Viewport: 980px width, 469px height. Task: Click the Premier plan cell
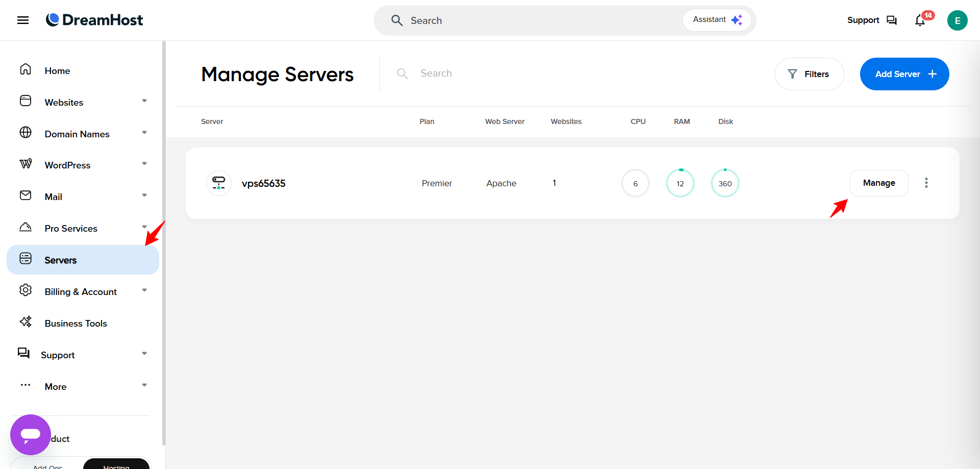(437, 183)
